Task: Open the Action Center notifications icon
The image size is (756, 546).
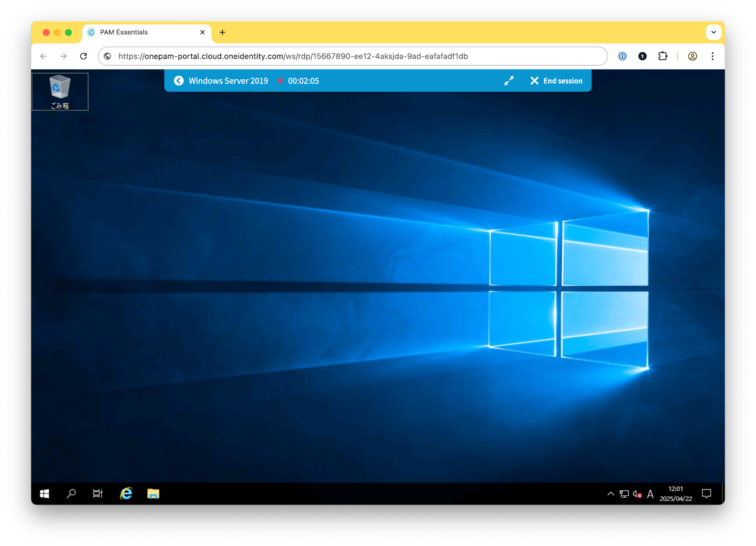Action: coord(706,494)
